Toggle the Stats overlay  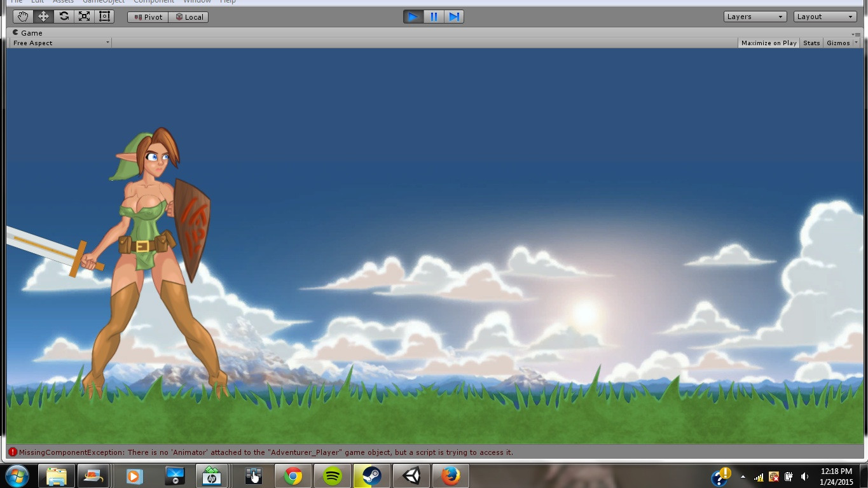pyautogui.click(x=811, y=43)
